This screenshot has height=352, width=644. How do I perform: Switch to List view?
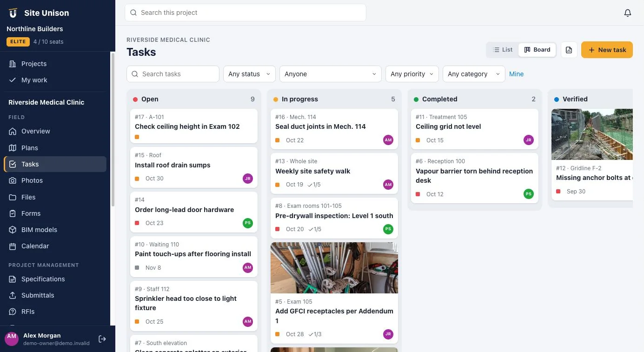[503, 50]
